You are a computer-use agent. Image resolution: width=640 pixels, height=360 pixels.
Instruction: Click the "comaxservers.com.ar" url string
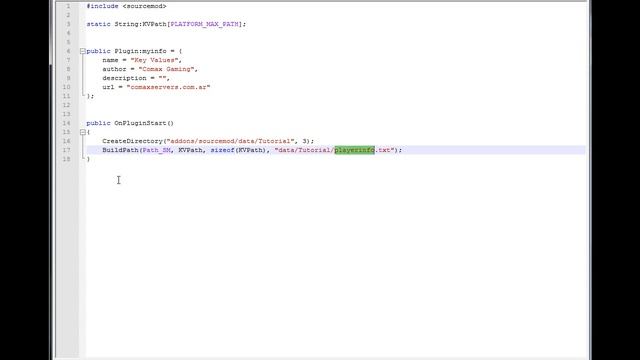[168, 87]
